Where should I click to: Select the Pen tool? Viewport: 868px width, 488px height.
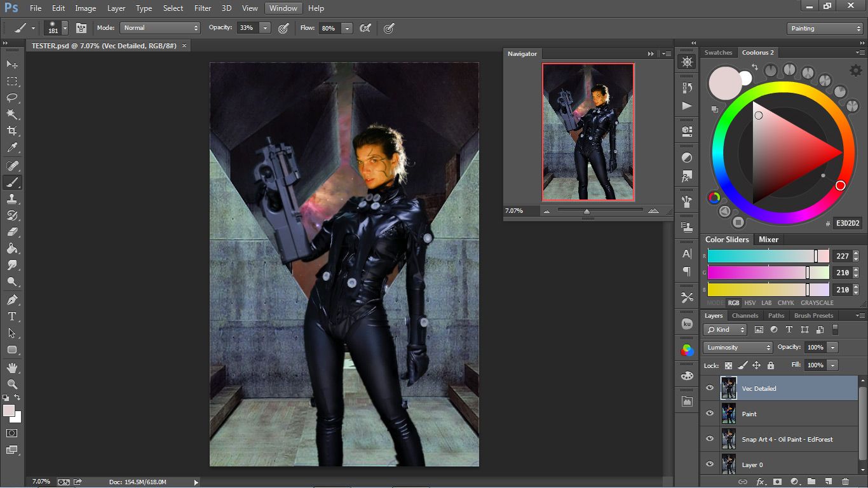click(x=12, y=299)
